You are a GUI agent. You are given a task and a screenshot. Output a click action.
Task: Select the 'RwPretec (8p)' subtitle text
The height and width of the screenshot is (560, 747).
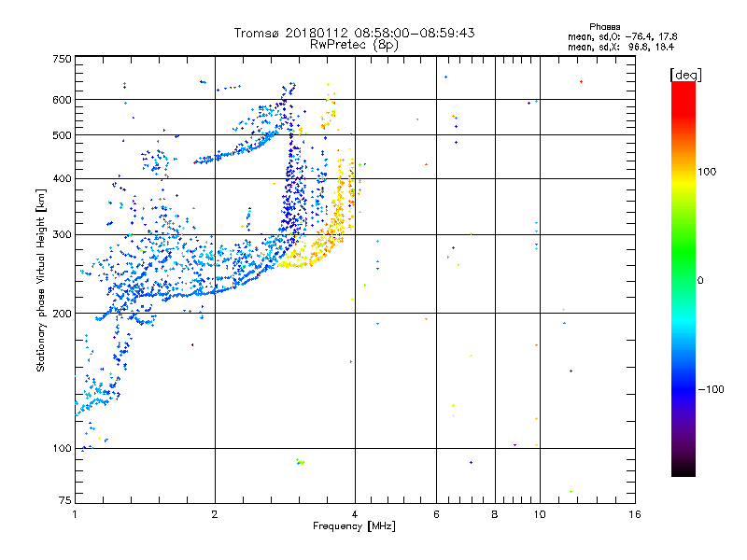tap(354, 45)
